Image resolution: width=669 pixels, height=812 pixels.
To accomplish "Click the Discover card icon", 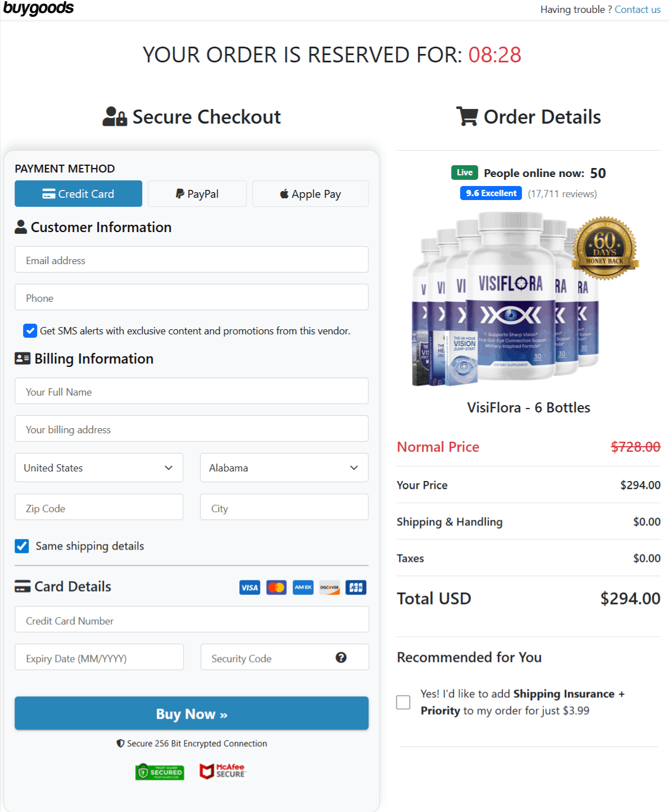I will [329, 587].
